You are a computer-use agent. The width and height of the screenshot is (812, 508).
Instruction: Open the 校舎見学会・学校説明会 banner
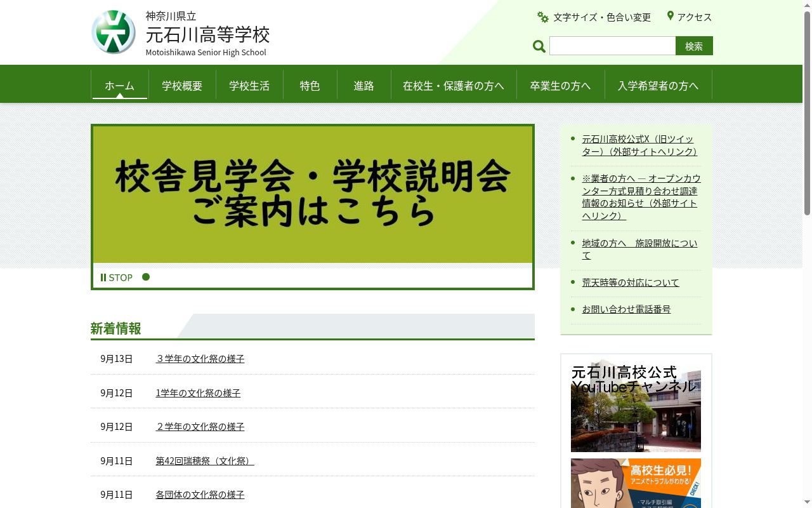tap(313, 194)
